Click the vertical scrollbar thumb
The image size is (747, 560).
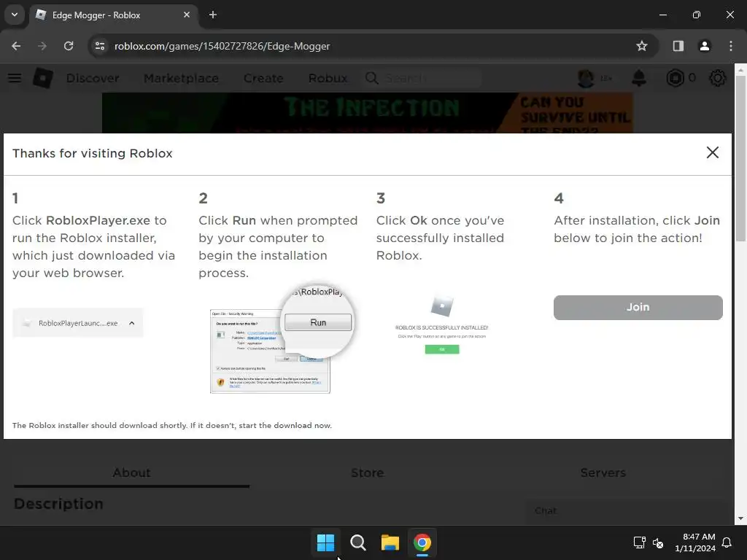tap(740, 158)
